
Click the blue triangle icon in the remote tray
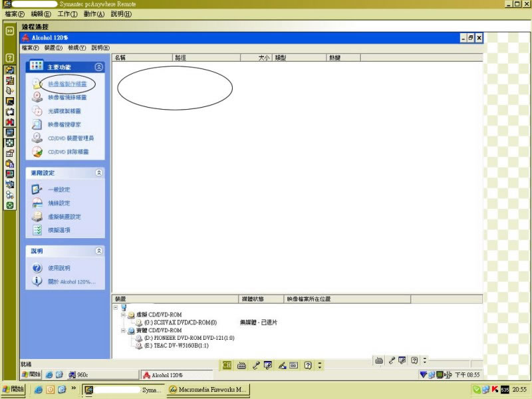pyautogui.click(x=423, y=374)
